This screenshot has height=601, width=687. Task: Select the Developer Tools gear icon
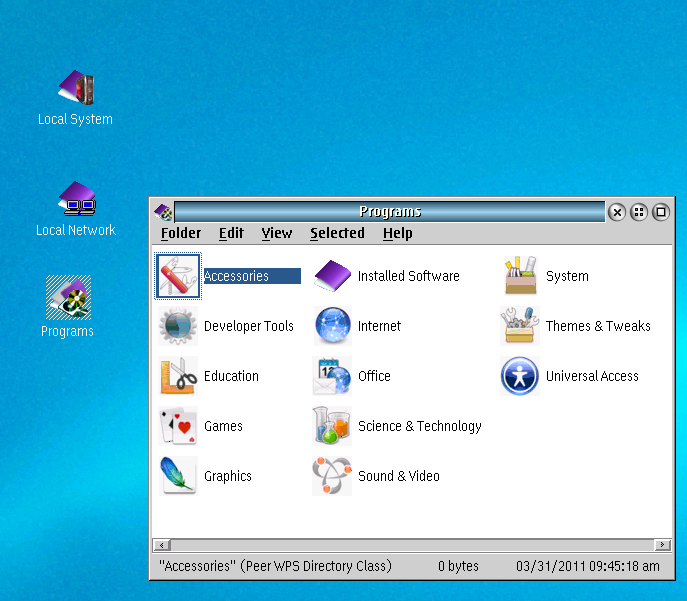[178, 326]
